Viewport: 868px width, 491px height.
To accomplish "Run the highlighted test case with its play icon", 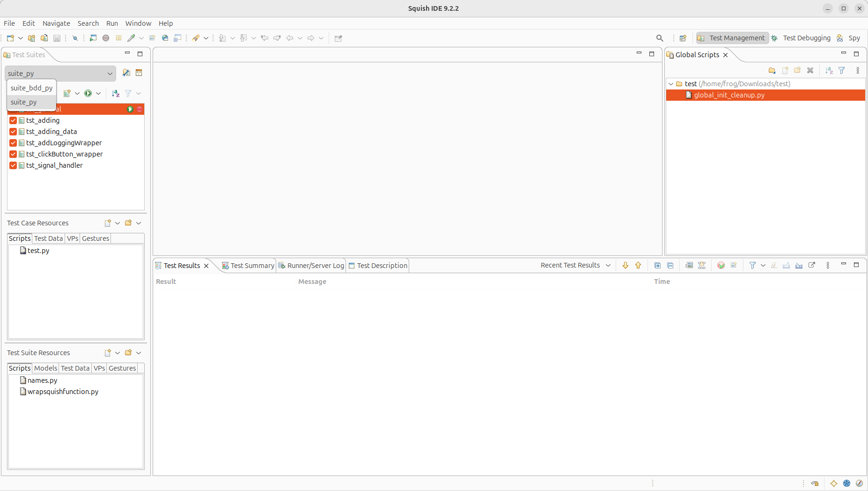I will (130, 109).
